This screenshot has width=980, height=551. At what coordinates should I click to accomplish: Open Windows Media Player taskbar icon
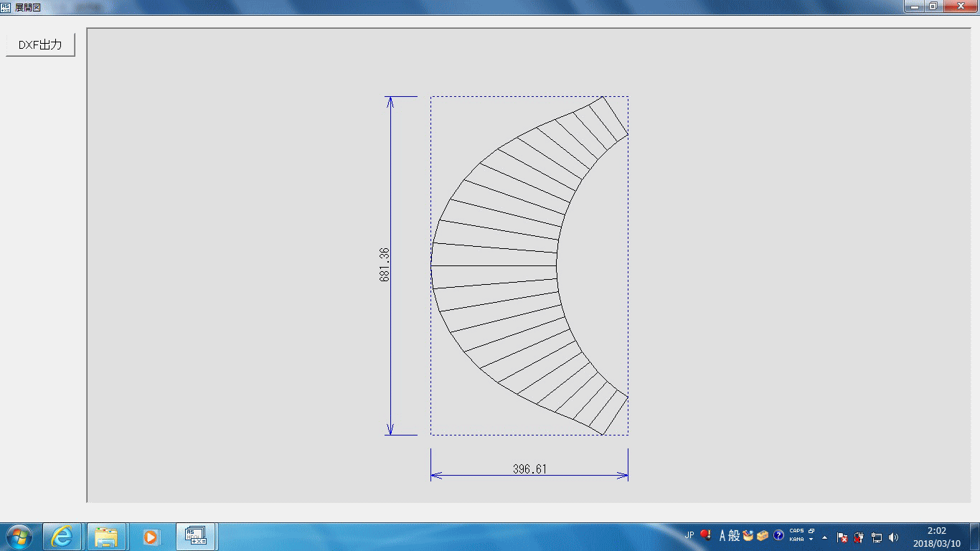pyautogui.click(x=150, y=537)
